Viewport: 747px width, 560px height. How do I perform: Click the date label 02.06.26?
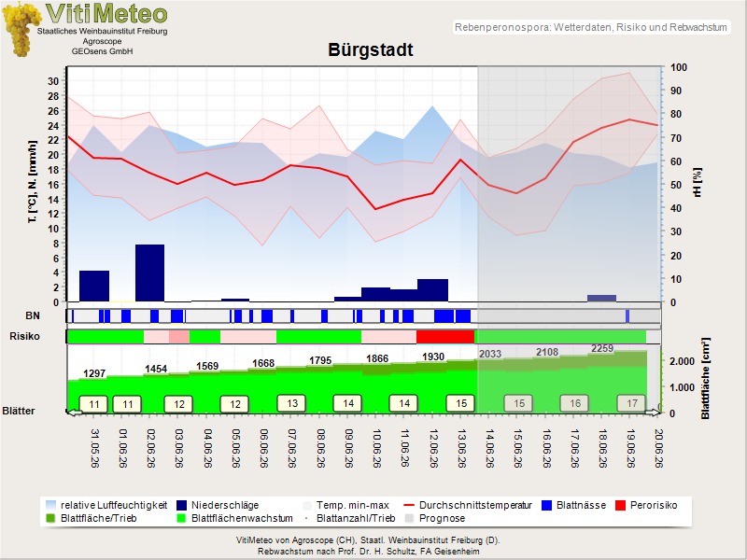[x=151, y=448]
